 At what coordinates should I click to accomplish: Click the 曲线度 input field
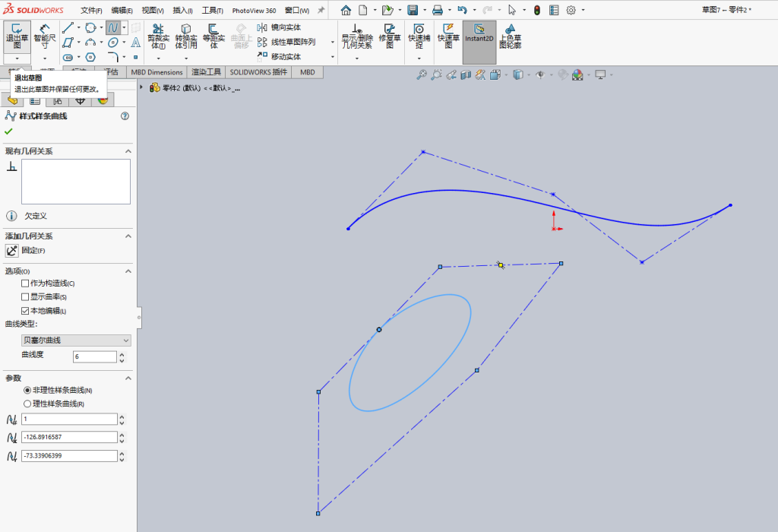click(95, 356)
